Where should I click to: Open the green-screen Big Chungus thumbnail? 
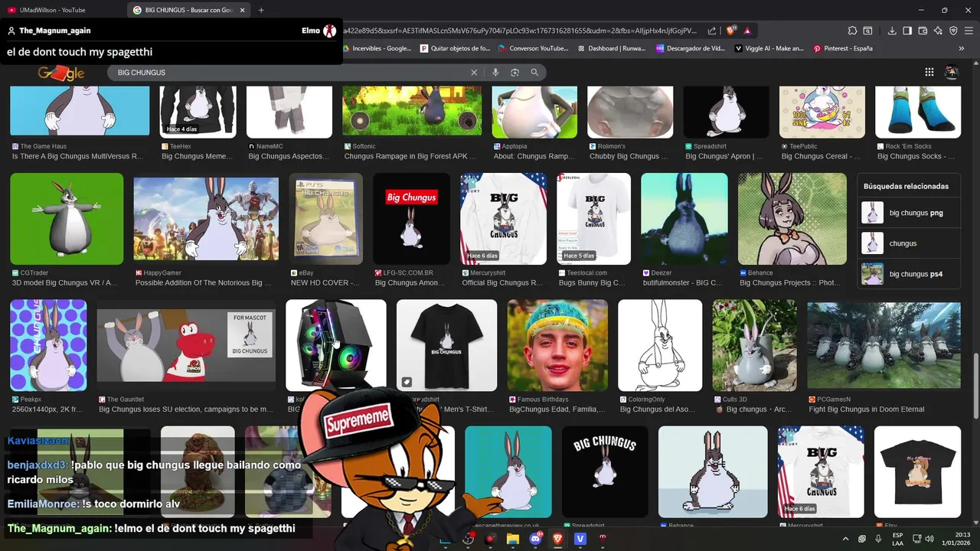click(67, 219)
